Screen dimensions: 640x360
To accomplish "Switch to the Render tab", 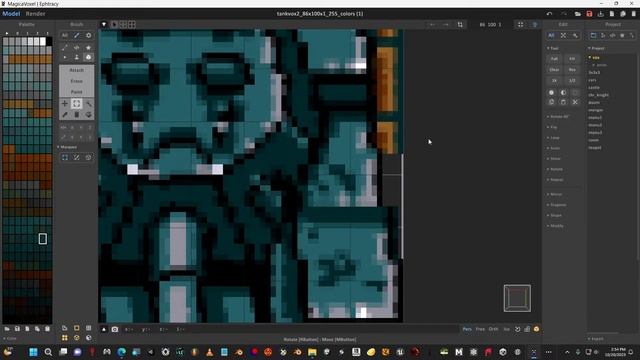I will coord(36,14).
